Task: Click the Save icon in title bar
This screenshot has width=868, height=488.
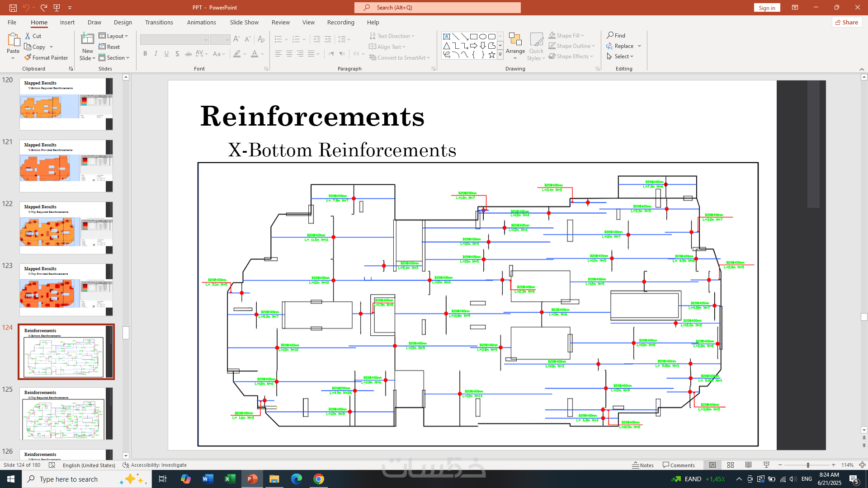Action: point(13,7)
